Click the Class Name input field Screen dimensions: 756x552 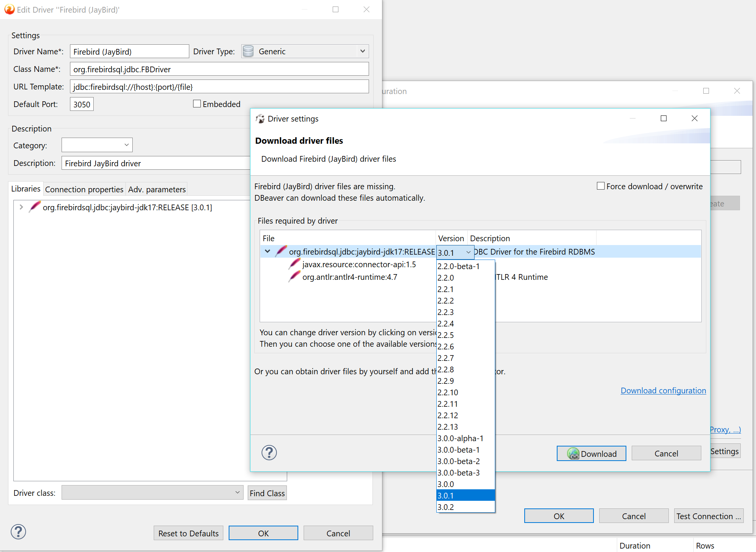(219, 69)
